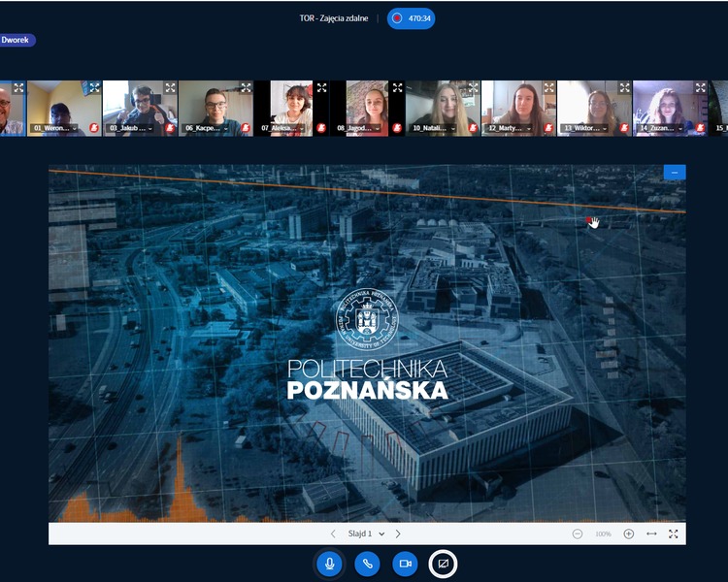Click muted mic icon on 08_Jagod
Screen dimensions: 728x582
(397, 128)
